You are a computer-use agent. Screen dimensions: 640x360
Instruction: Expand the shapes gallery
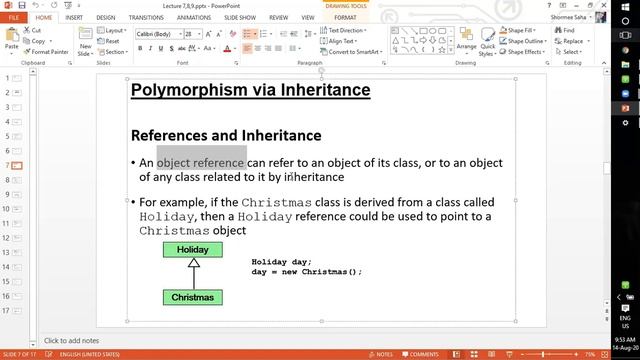point(451,50)
